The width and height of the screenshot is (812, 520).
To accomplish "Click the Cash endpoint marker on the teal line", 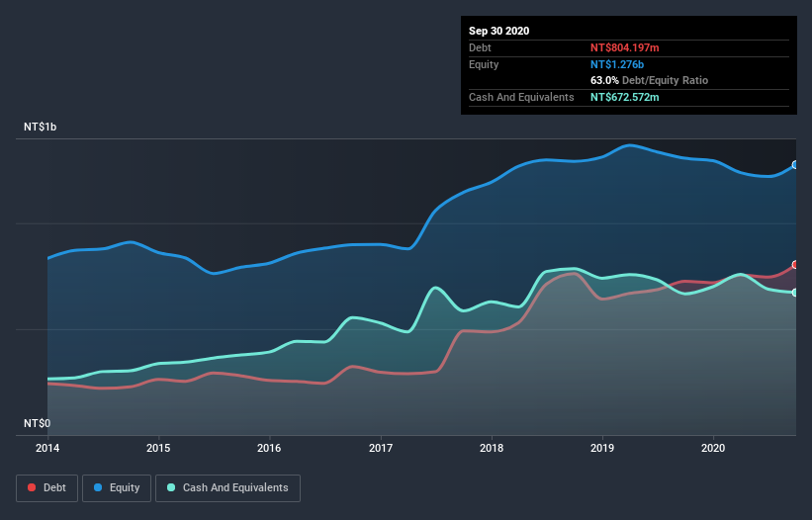I will pyautogui.click(x=795, y=293).
